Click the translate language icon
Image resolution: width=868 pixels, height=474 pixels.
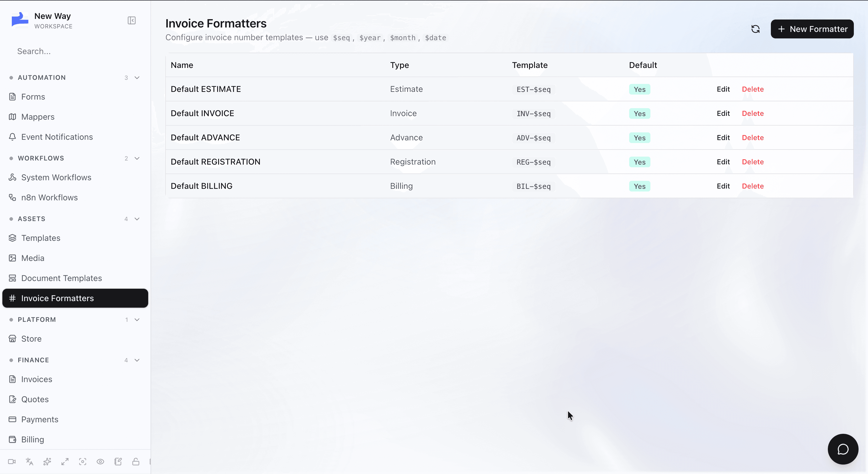tap(30, 462)
